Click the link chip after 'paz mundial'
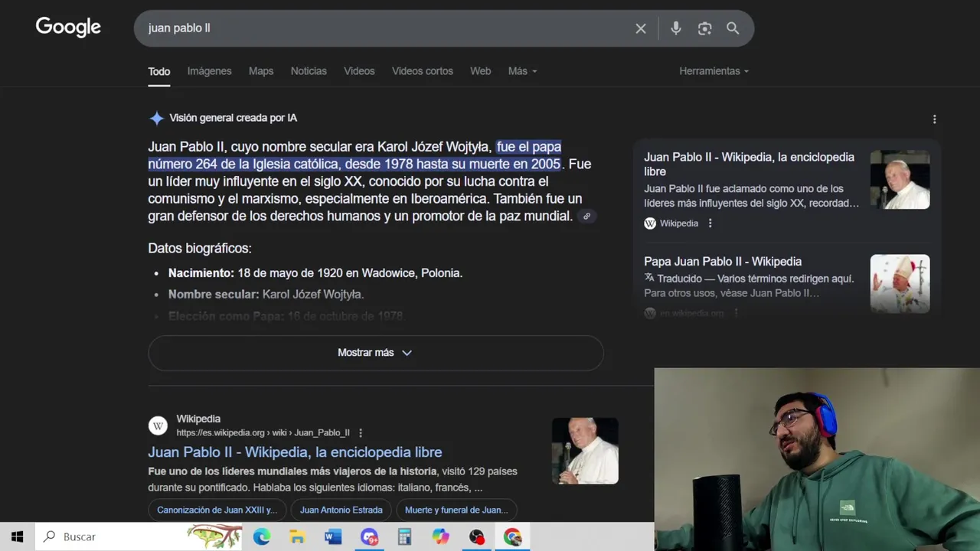 coord(586,217)
